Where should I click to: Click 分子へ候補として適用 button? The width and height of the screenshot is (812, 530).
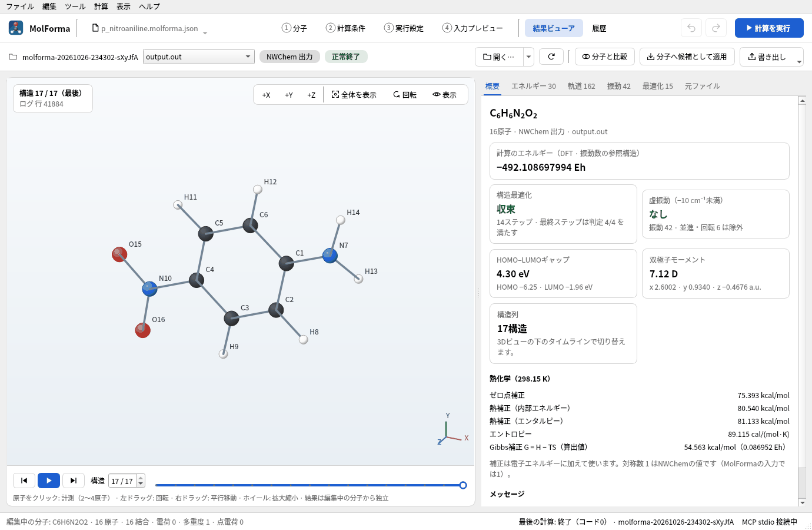(x=687, y=57)
